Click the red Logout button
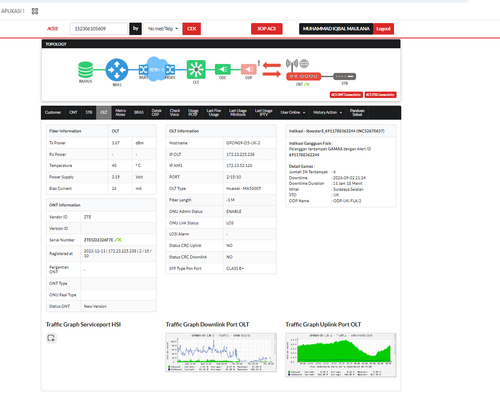 tap(383, 29)
